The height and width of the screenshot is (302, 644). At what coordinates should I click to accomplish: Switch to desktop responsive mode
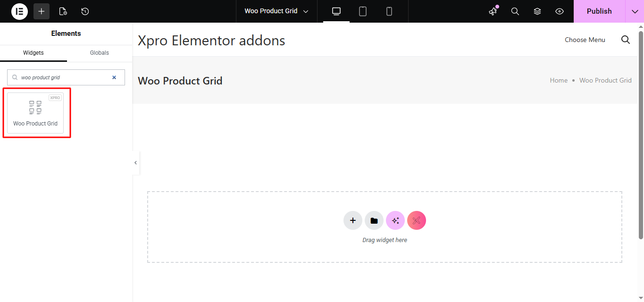(336, 11)
